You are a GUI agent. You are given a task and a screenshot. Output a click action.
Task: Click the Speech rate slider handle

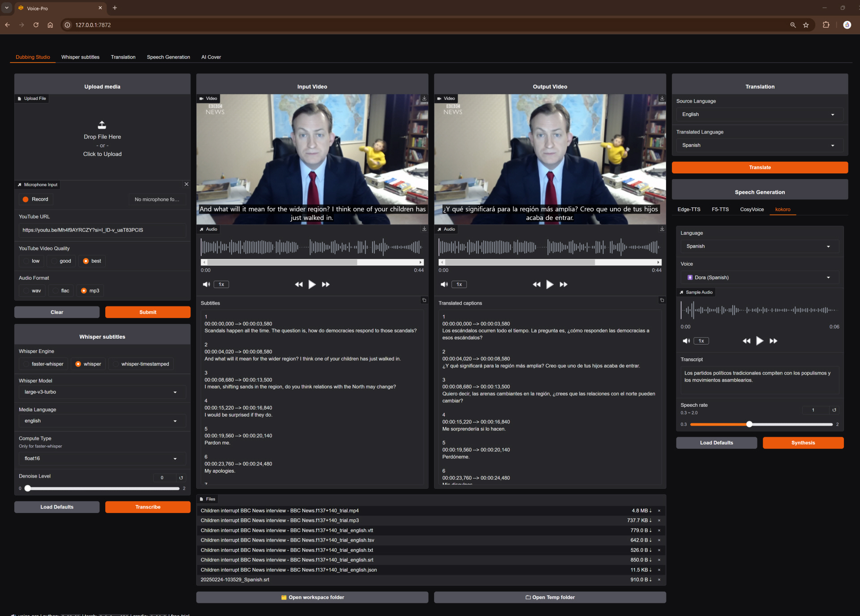(749, 424)
